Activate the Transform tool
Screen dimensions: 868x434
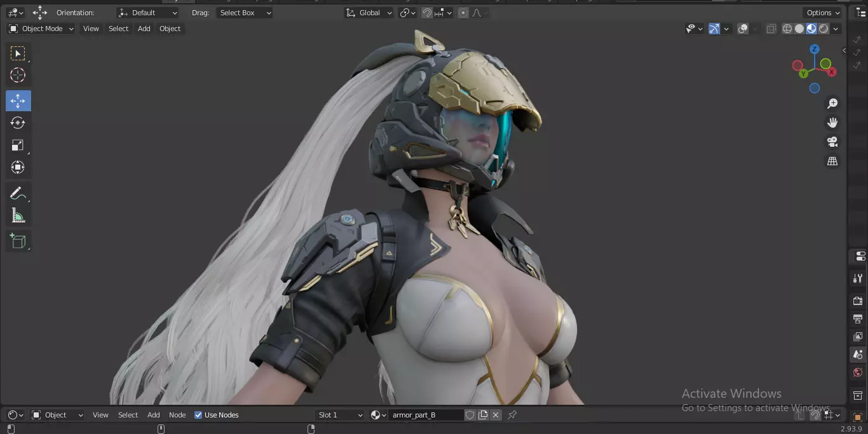(x=18, y=167)
